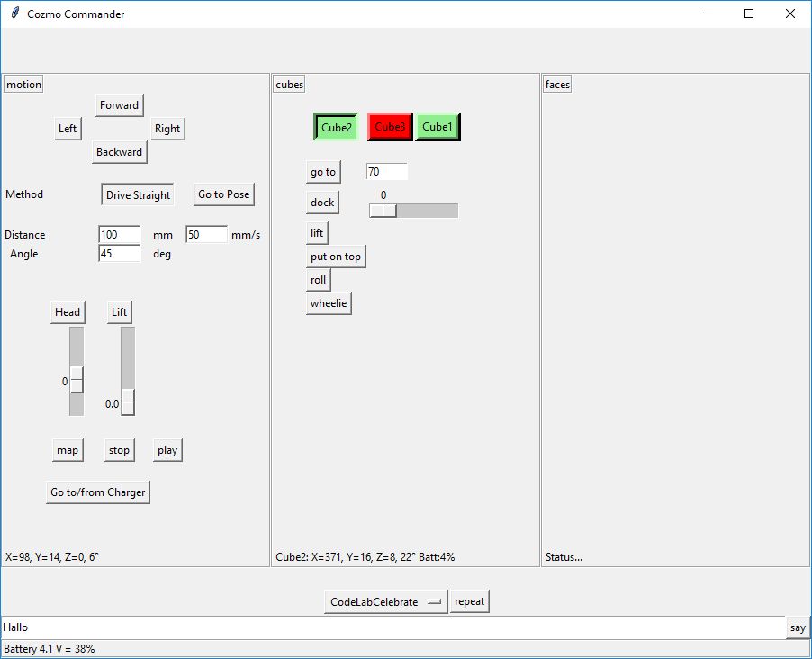The width and height of the screenshot is (812, 659).
Task: Click the wheelie button
Action: coord(329,303)
